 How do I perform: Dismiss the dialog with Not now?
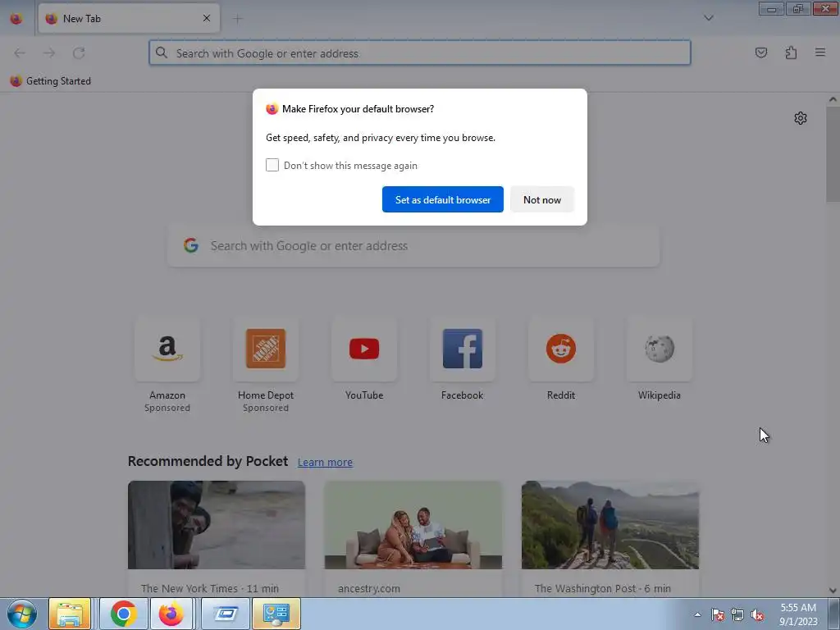point(542,199)
